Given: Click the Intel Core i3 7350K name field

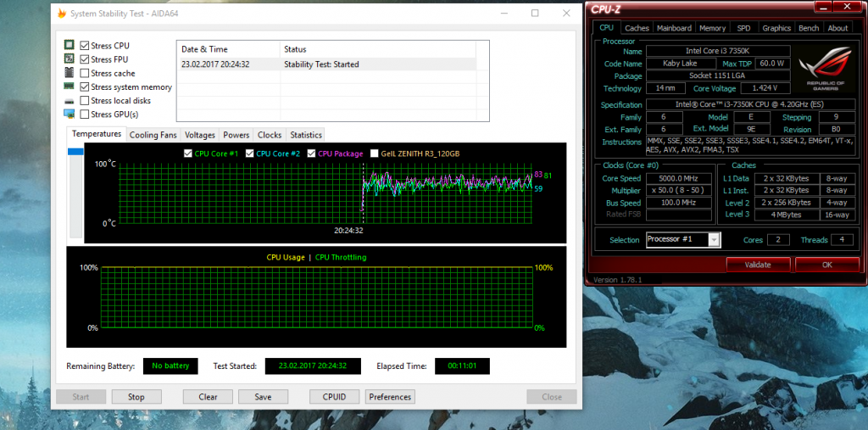Looking at the screenshot, I should coord(718,51).
